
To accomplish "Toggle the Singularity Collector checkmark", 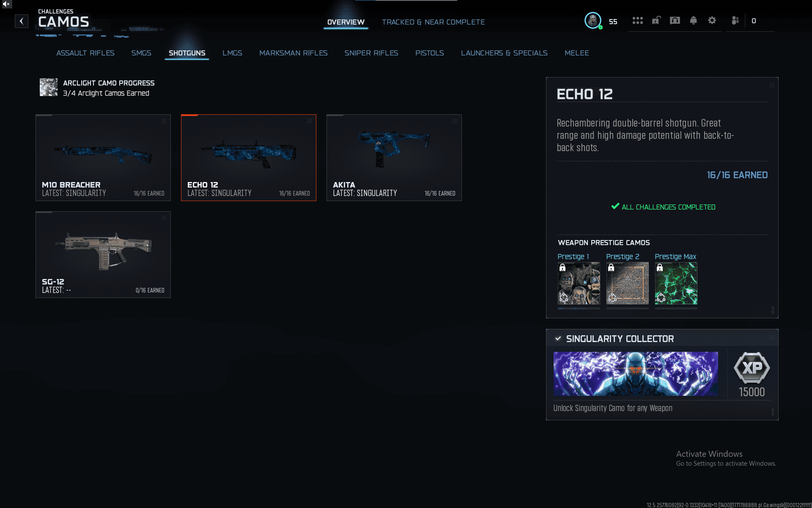I will pyautogui.click(x=558, y=339).
